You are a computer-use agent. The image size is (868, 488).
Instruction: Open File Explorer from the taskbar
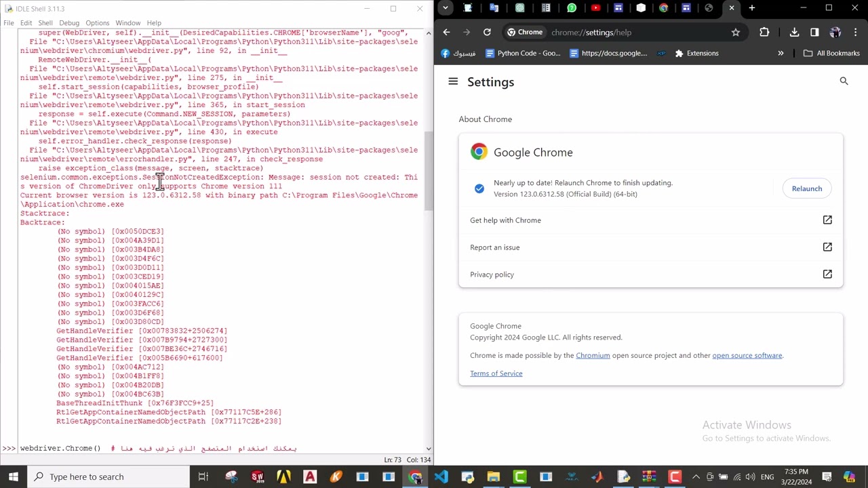493,476
